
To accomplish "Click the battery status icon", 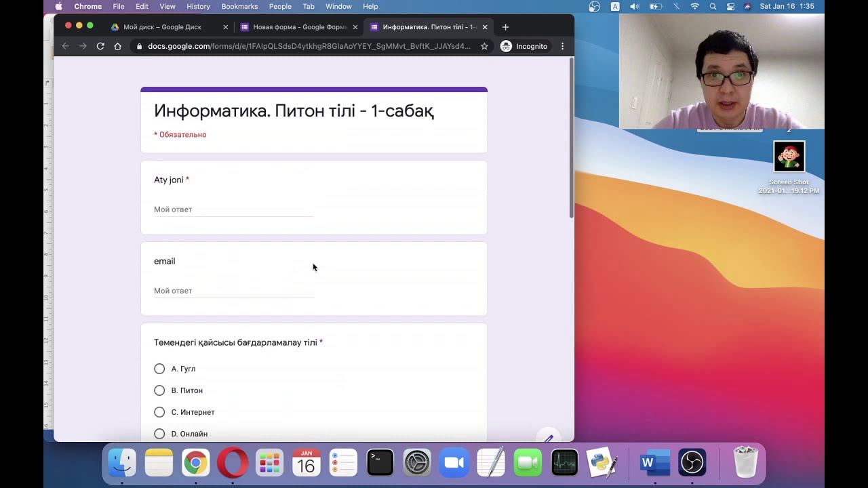I will click(656, 7).
